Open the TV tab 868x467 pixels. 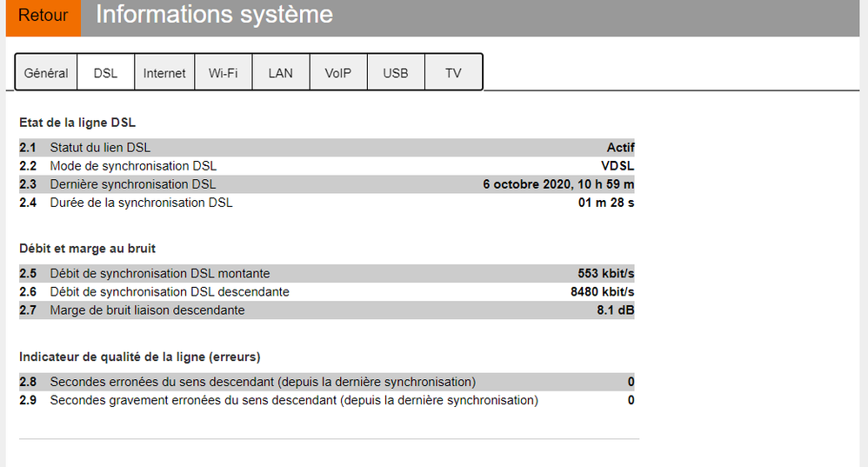pos(453,73)
